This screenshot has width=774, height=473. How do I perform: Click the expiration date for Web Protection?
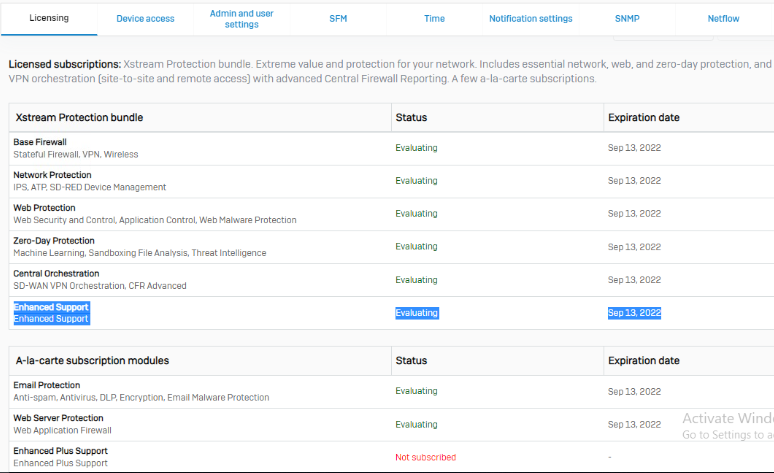tap(634, 213)
